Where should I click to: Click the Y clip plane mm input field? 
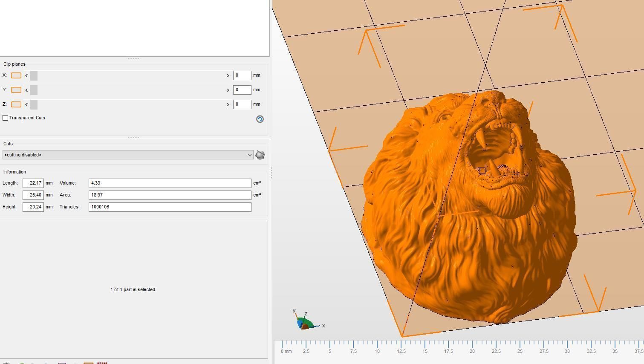[242, 90]
